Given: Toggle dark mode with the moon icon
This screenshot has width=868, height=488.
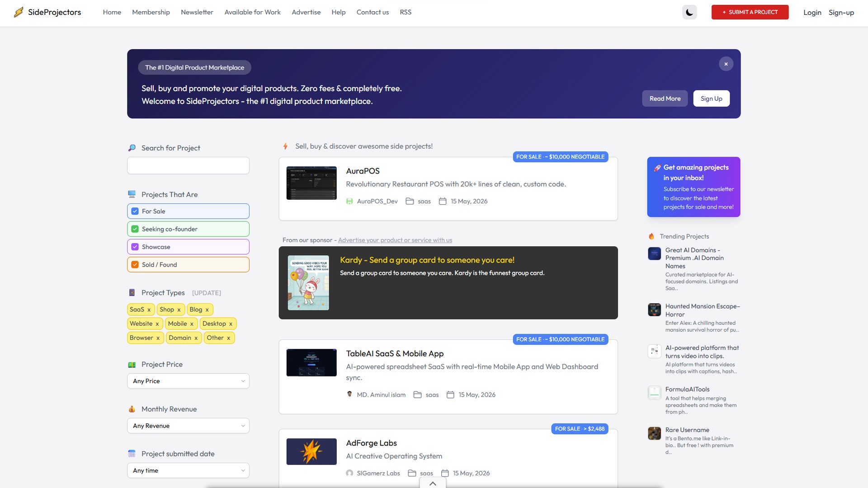Looking at the screenshot, I should (x=689, y=12).
